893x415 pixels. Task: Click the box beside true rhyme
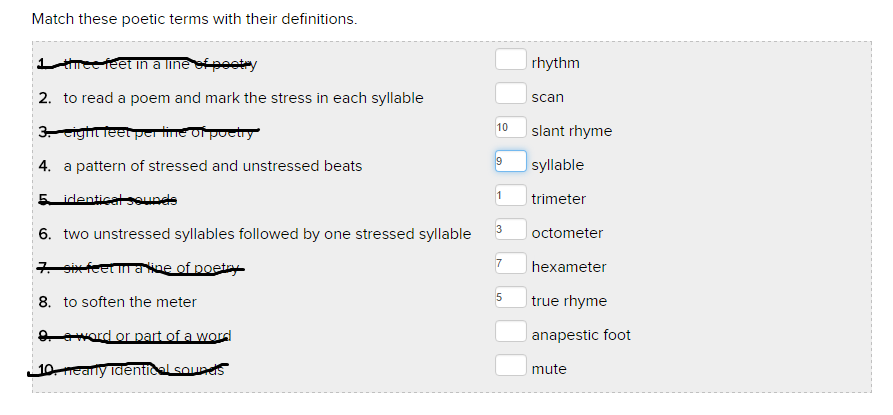point(510,299)
